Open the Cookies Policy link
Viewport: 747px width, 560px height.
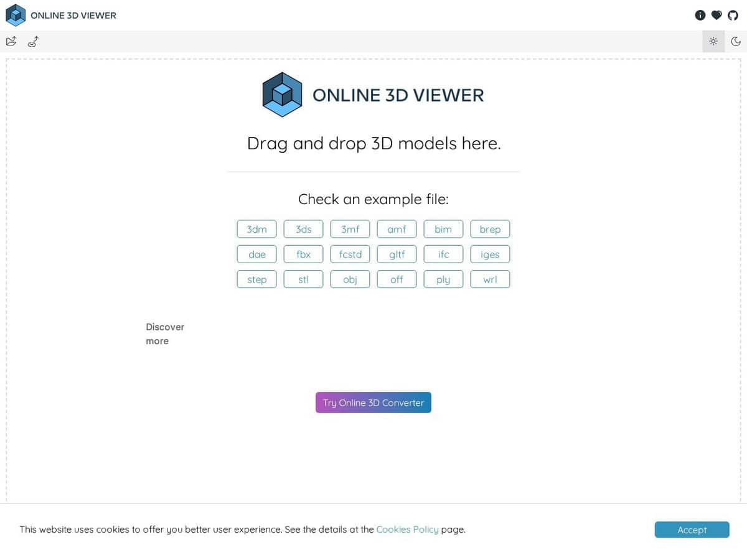coord(407,530)
